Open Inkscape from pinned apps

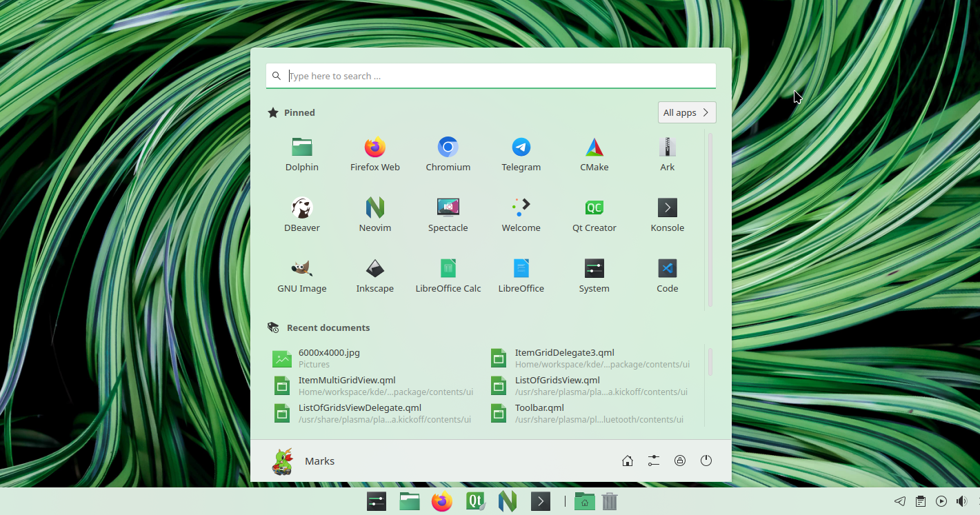[375, 275]
